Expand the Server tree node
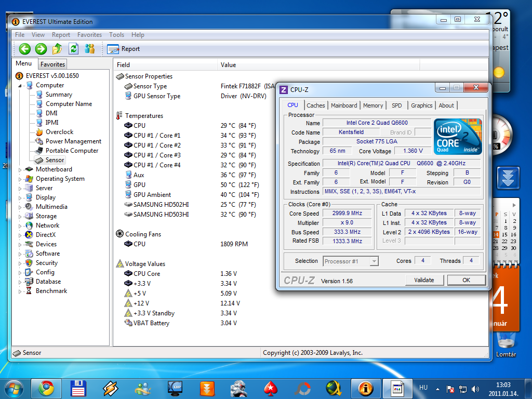Viewport: 532px width, 399px height. tap(20, 188)
